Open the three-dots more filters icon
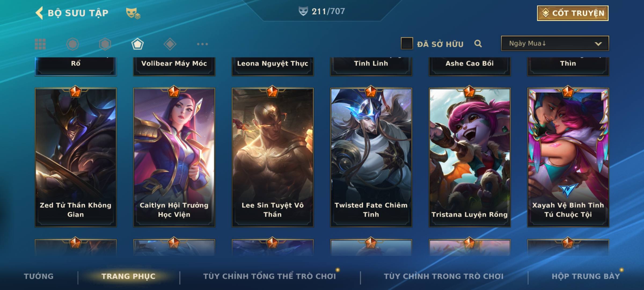Image resolution: width=644 pixels, height=290 pixels. [x=202, y=44]
